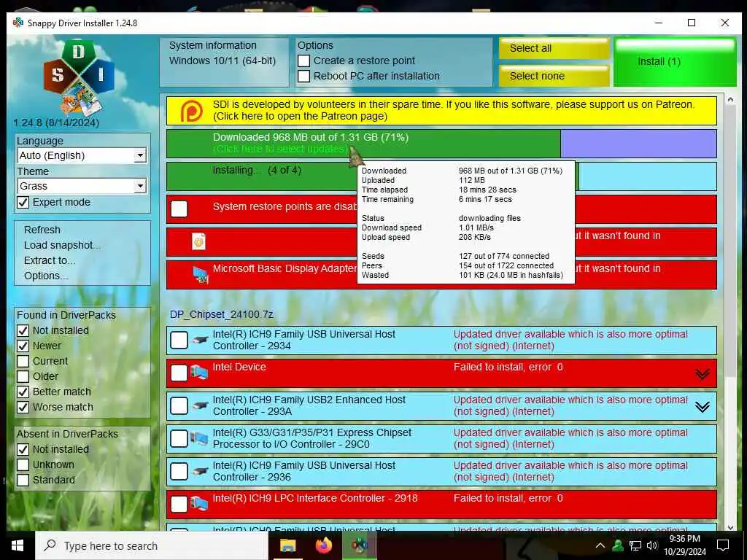
Task: Click the computer icon beside Intel Device
Action: click(200, 373)
